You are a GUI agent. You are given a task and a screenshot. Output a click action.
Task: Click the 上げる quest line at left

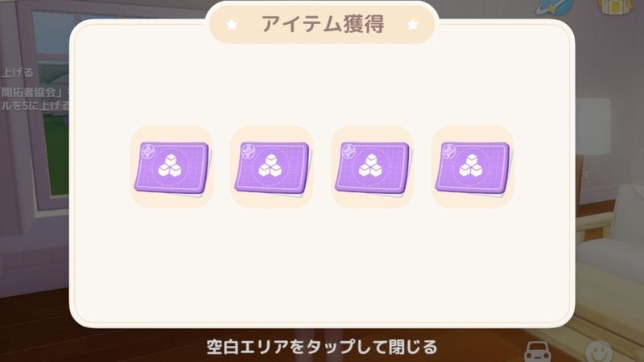click(x=17, y=73)
